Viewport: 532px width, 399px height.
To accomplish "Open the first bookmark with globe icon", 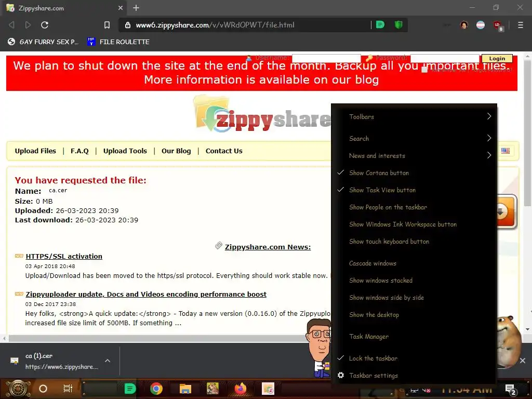I will [x=44, y=42].
